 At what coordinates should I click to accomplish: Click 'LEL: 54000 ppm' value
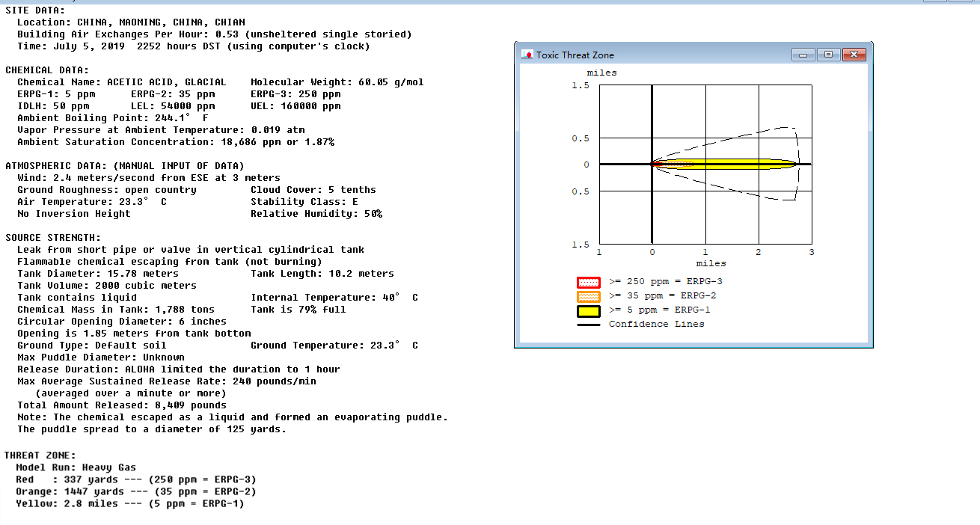coord(173,106)
